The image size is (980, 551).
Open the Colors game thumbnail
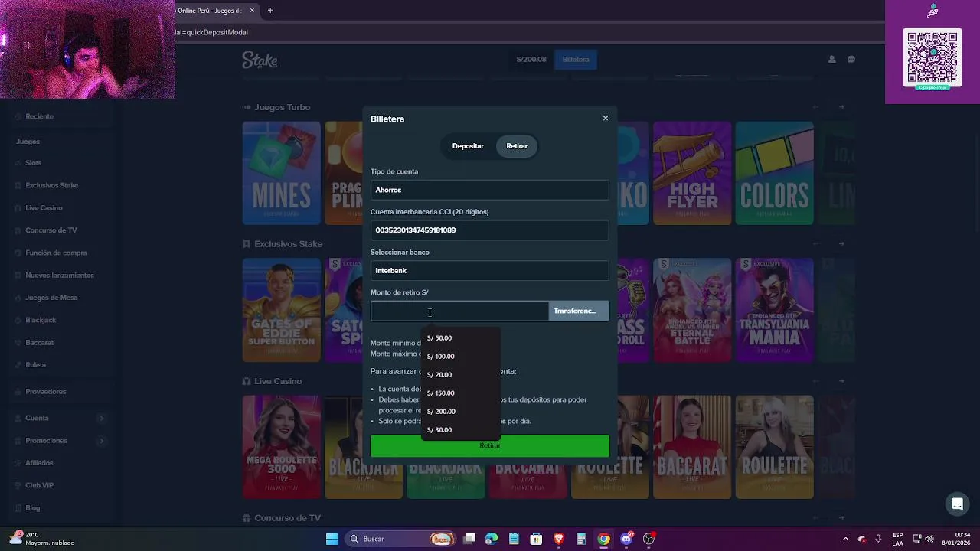coord(774,173)
